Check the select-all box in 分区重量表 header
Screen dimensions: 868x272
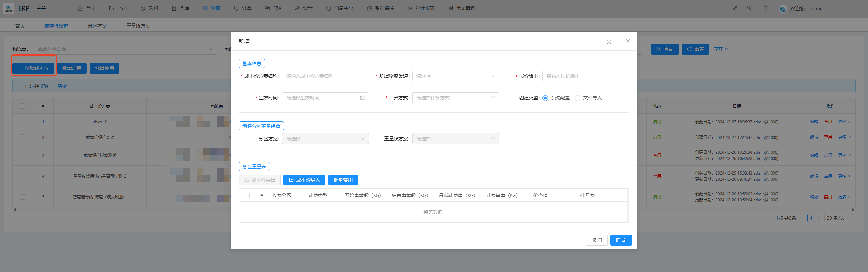tap(247, 195)
